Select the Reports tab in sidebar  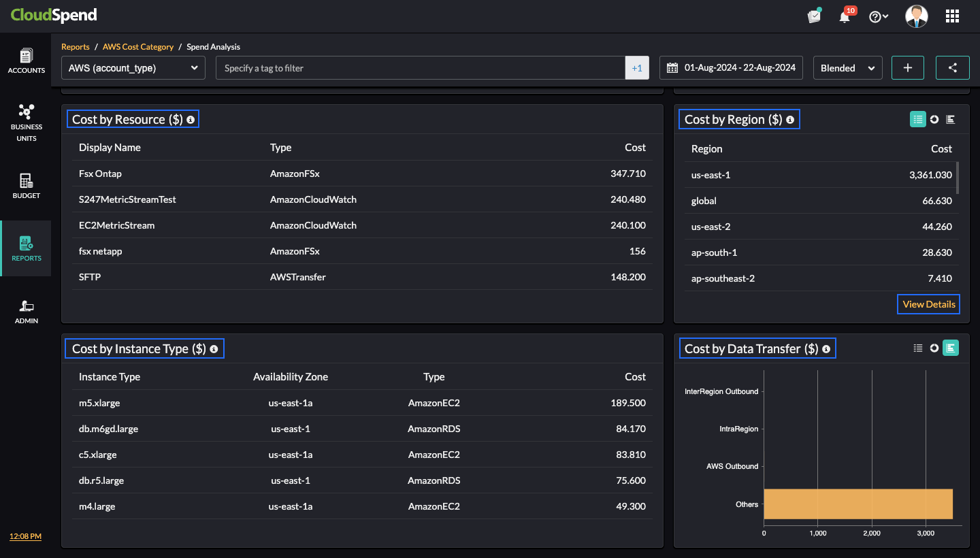pyautogui.click(x=26, y=248)
